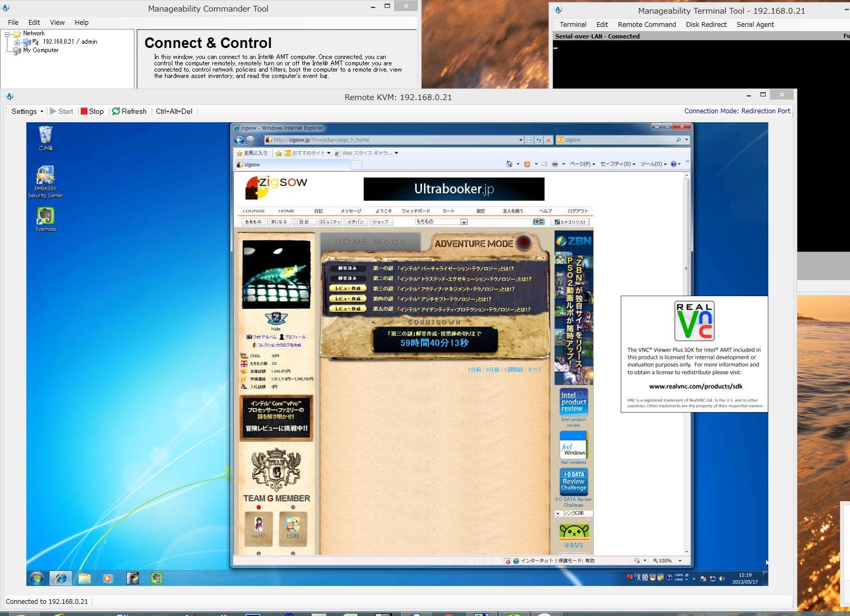Open Serial Agent menu in Terminal Tool

pos(755,24)
